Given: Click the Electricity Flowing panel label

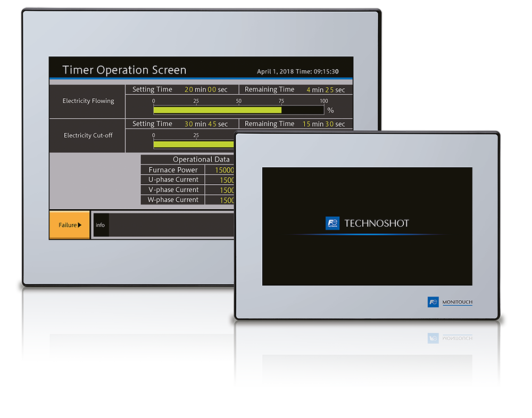Looking at the screenshot, I should tap(88, 101).
